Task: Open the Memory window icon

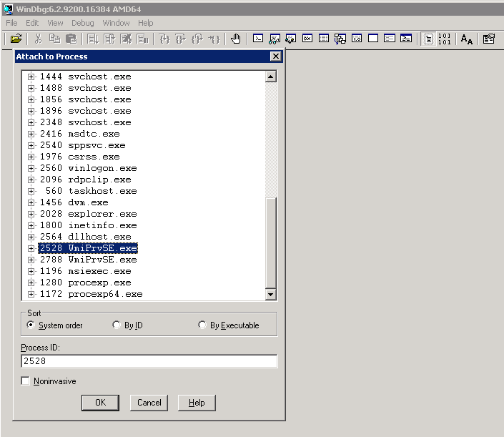Action: [324, 39]
